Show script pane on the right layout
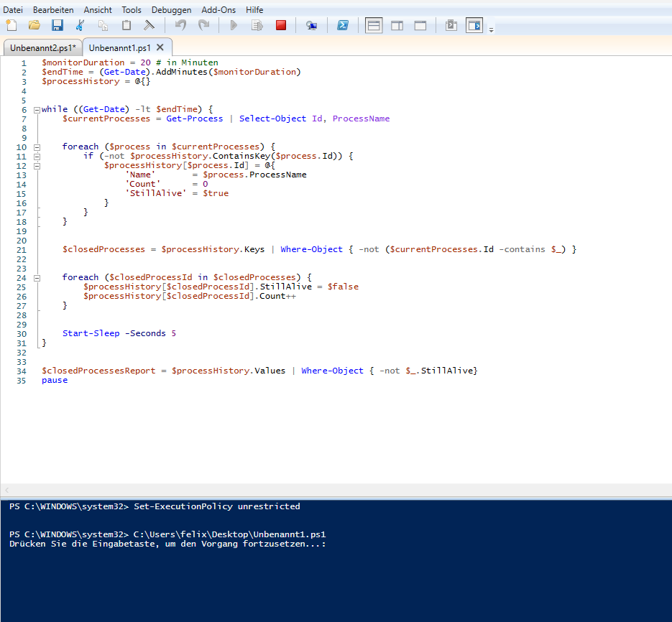672x622 pixels. click(x=397, y=26)
